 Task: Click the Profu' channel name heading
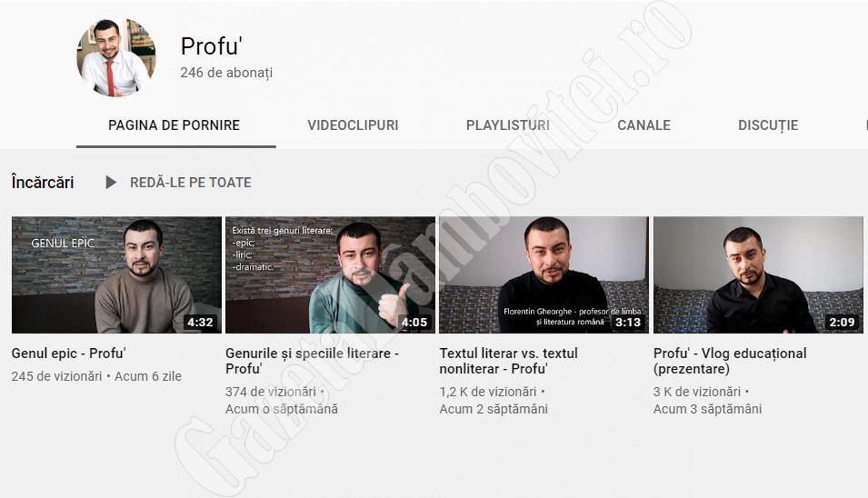pyautogui.click(x=212, y=46)
